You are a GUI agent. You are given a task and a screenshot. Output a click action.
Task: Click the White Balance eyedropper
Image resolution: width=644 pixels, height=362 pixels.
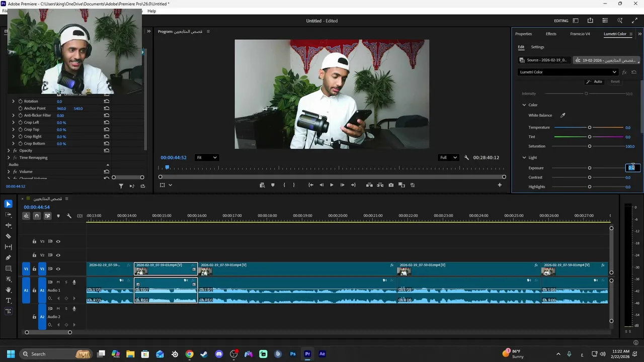563,115
